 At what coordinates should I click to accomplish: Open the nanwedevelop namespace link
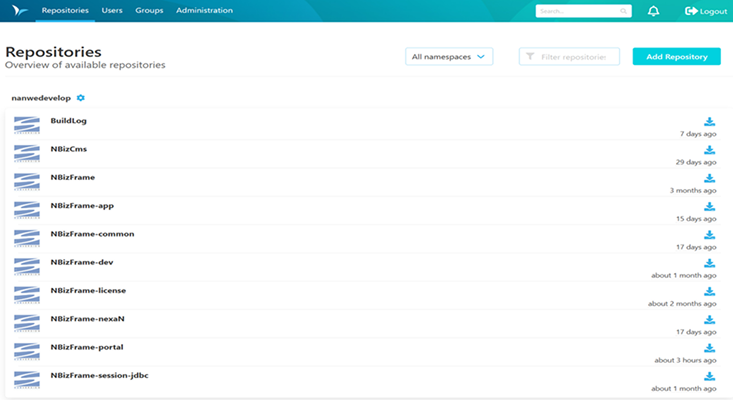tap(41, 98)
